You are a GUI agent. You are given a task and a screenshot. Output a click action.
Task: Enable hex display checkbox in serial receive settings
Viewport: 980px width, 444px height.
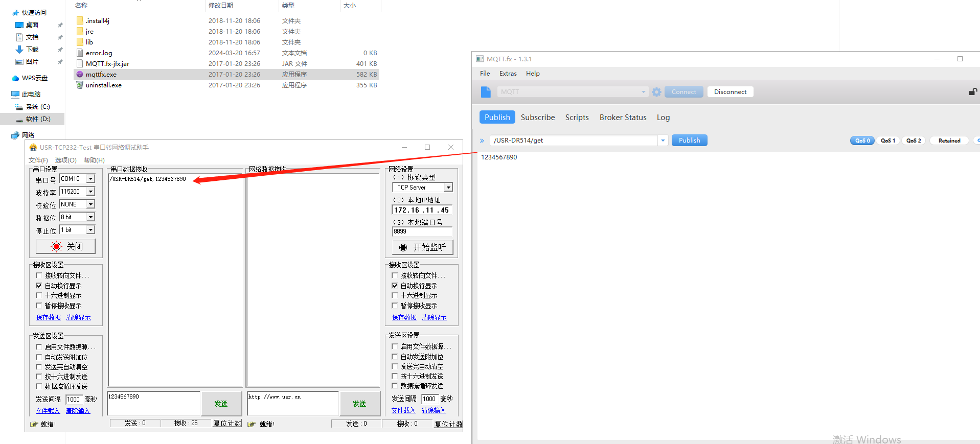(x=39, y=295)
